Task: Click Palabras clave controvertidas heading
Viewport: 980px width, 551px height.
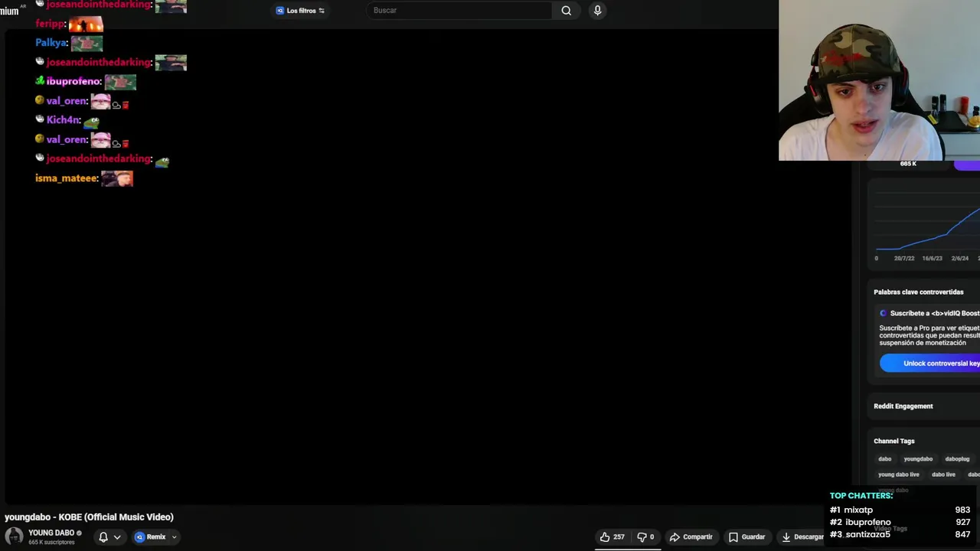Action: [x=919, y=292]
